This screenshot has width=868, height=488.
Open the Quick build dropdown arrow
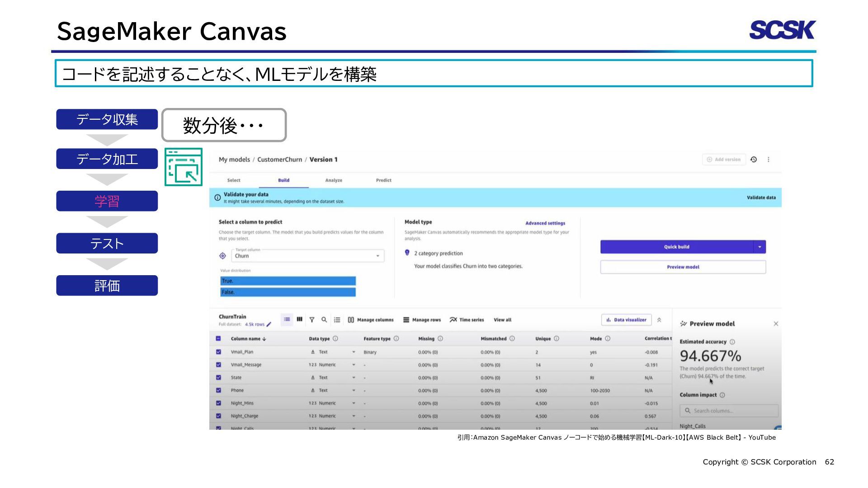pyautogui.click(x=759, y=247)
